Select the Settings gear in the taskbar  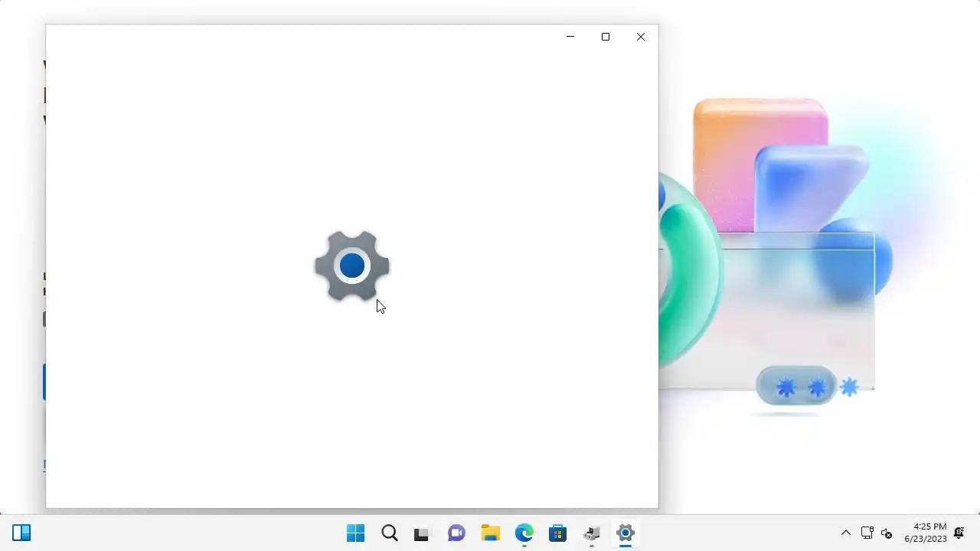tap(626, 533)
